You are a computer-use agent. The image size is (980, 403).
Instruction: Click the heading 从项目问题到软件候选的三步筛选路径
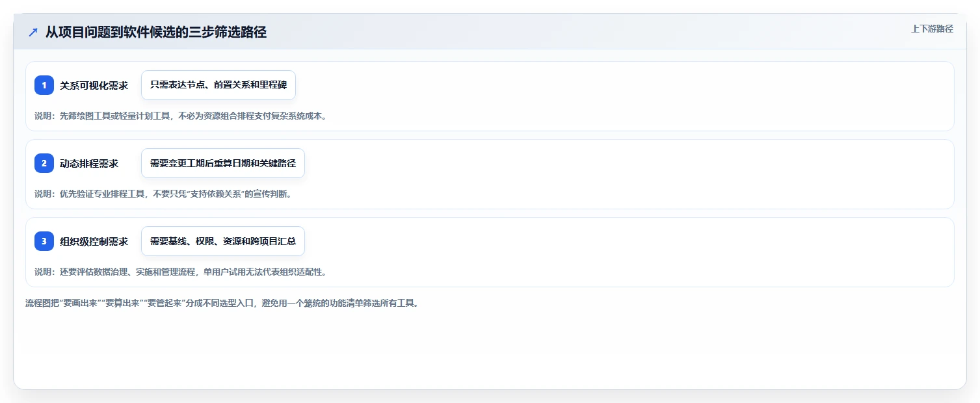(x=156, y=32)
